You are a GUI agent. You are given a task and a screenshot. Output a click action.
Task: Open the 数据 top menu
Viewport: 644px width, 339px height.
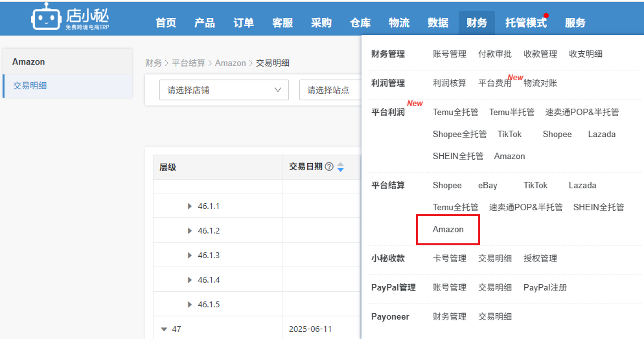(x=438, y=23)
